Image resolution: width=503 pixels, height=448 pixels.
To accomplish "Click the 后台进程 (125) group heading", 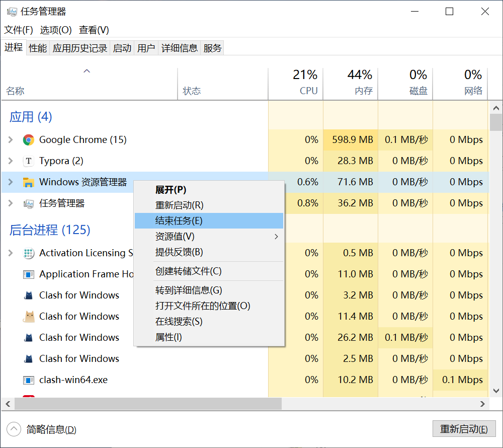I will [x=50, y=230].
